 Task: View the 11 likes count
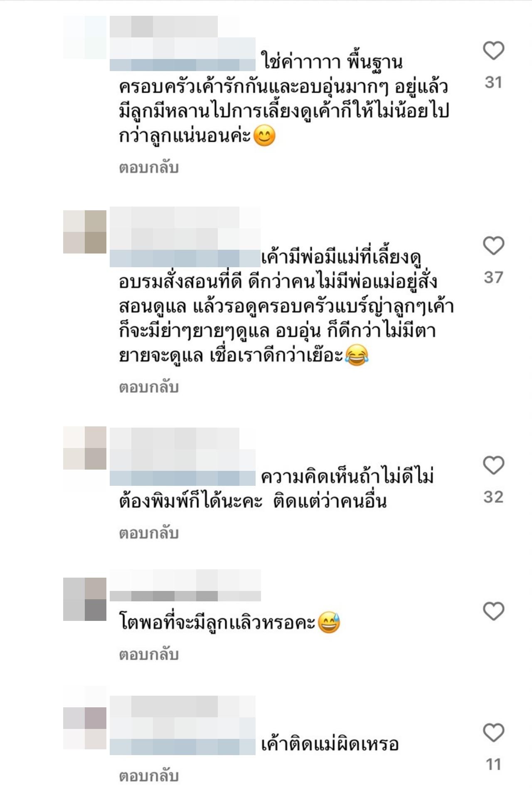pyautogui.click(x=493, y=764)
